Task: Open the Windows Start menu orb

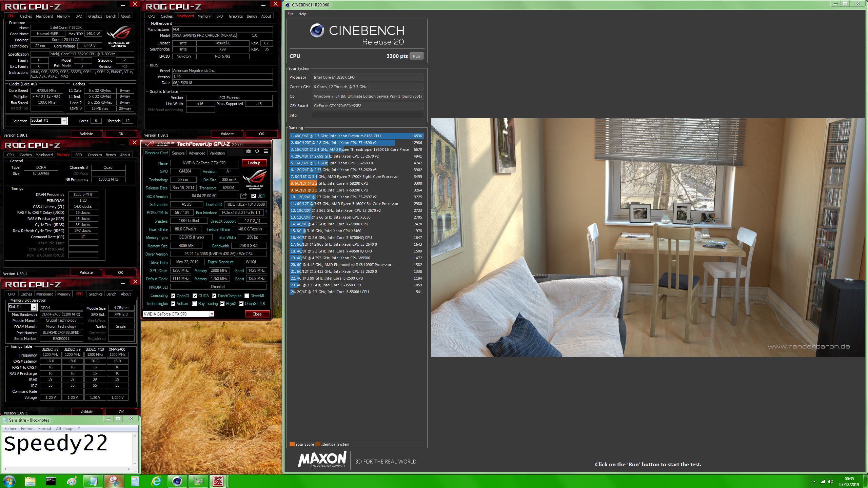Action: click(9, 481)
